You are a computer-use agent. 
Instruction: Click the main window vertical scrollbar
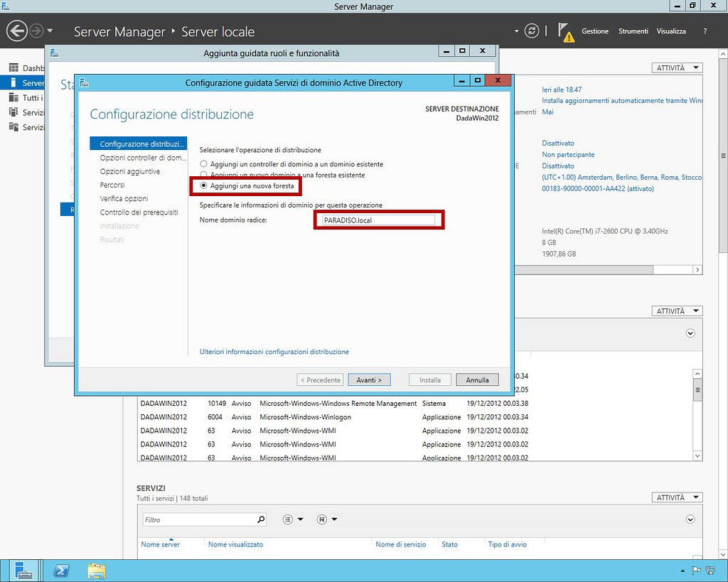pyautogui.click(x=723, y=156)
